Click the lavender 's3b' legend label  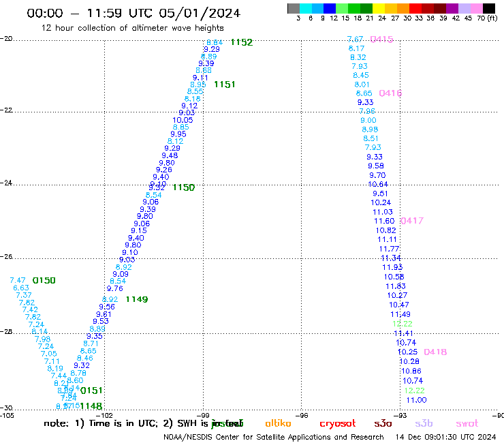424,423
